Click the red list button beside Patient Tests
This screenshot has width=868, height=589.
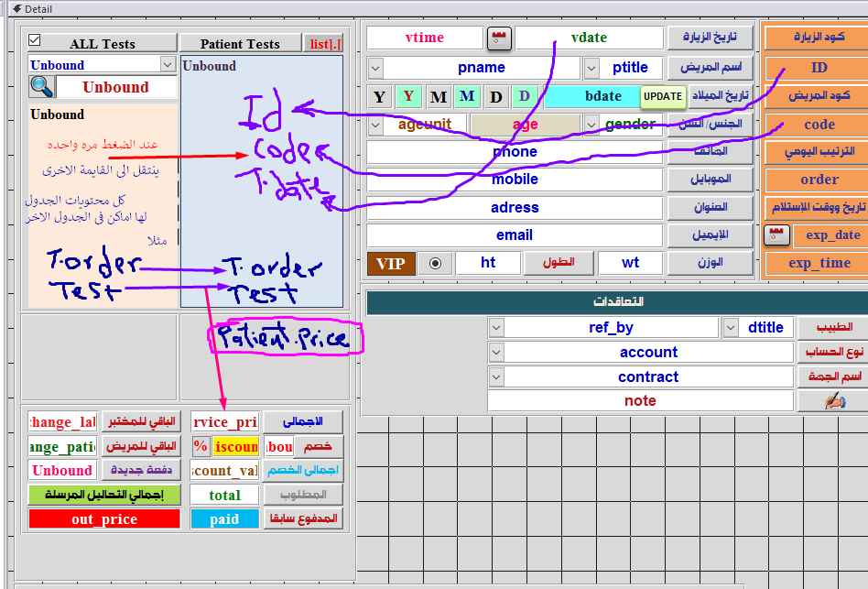coord(324,43)
